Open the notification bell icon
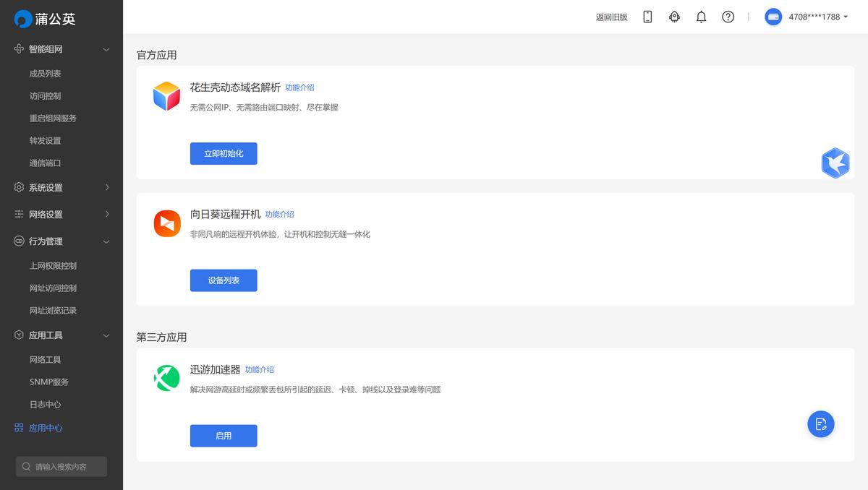Viewport: 868px width, 490px height. [701, 16]
